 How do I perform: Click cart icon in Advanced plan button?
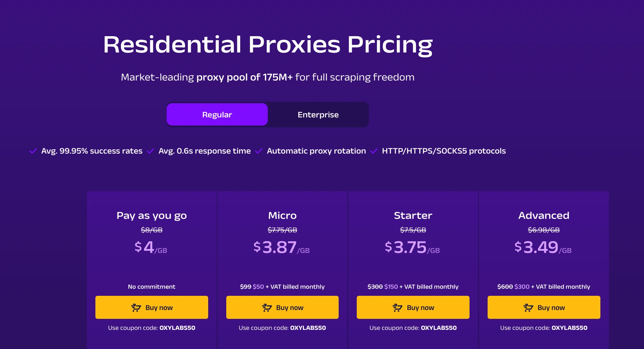pos(528,308)
